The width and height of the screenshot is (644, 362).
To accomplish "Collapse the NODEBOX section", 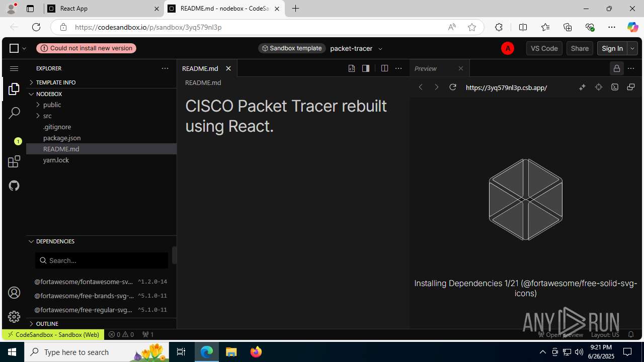I will click(101, 94).
